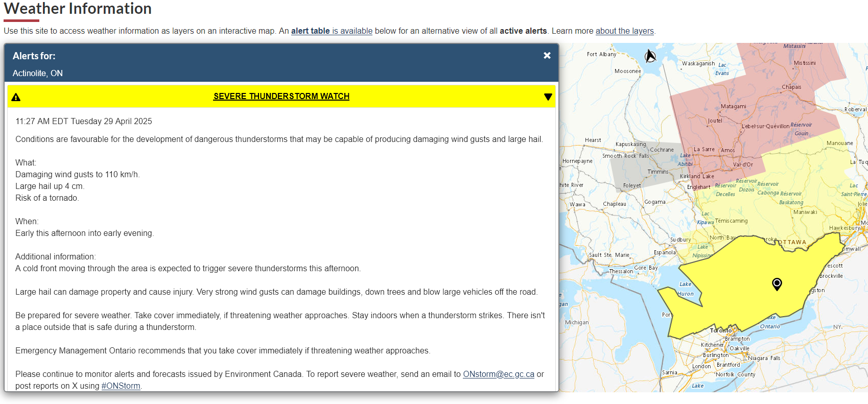This screenshot has width=868, height=404.
Task: Collapse the Severe Thunderstorm Watch arrow
Action: pyautogui.click(x=548, y=97)
